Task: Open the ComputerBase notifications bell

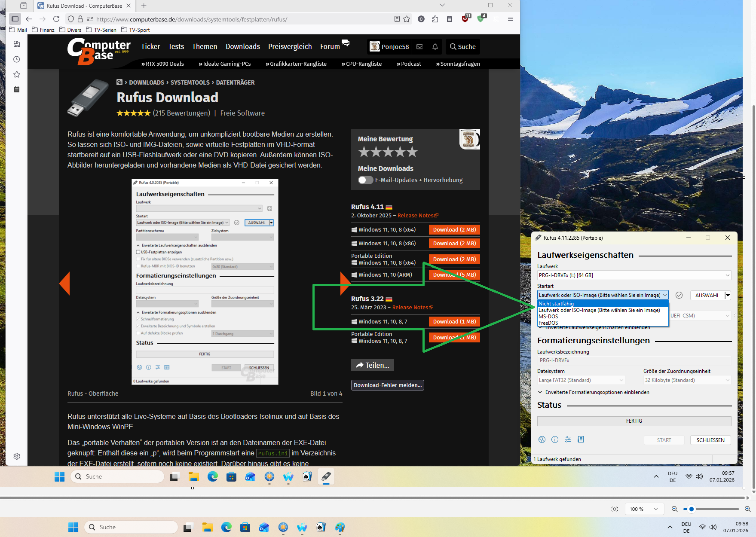Action: [x=435, y=46]
